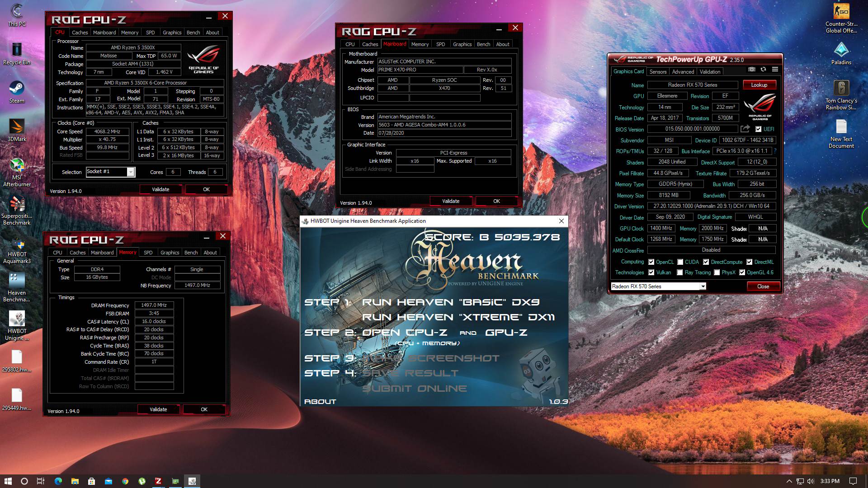868x488 pixels.
Task: Toggle the DirectCompute checkbox
Action: pos(706,262)
